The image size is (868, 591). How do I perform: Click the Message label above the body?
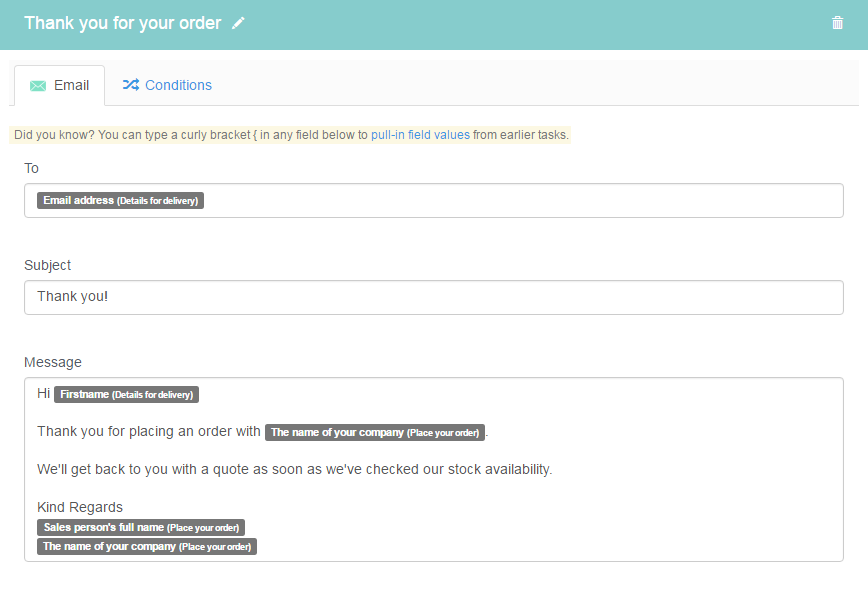(53, 362)
